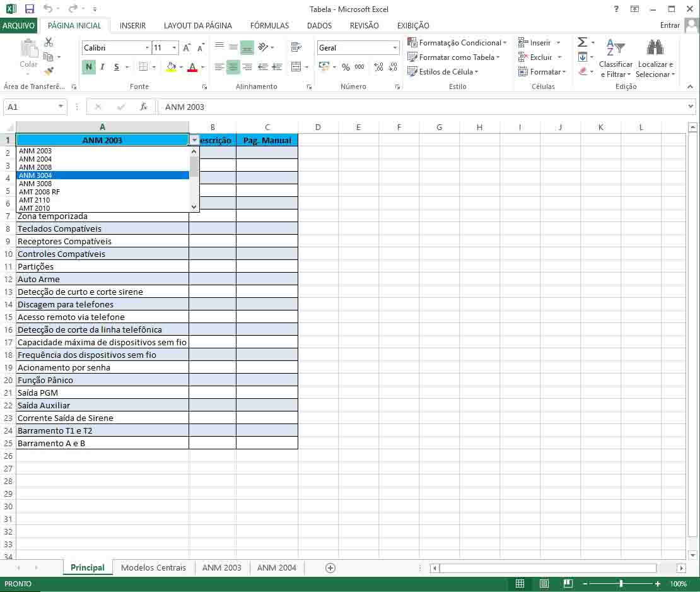Screen dimensions: 700x592
Task: Align text to the middle of cell
Action: [233, 47]
